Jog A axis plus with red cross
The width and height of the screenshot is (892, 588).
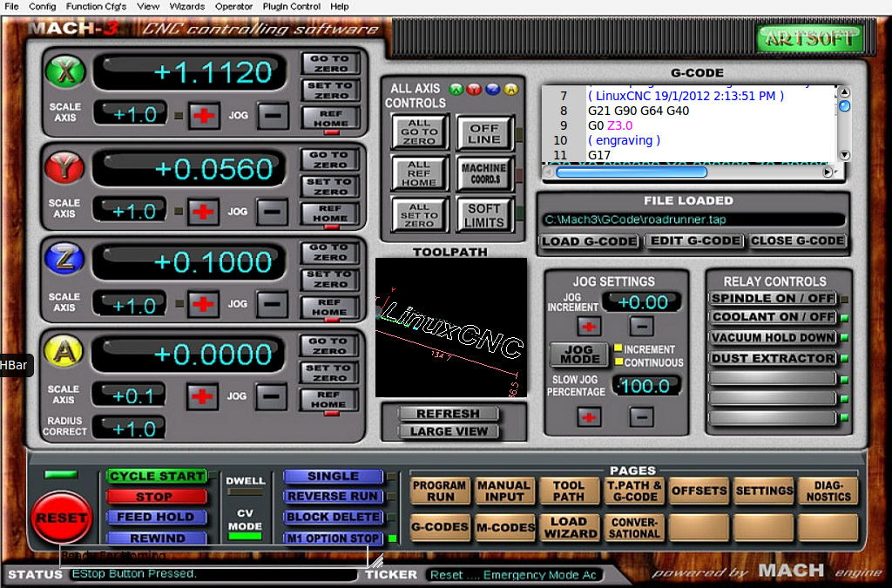pyautogui.click(x=202, y=396)
